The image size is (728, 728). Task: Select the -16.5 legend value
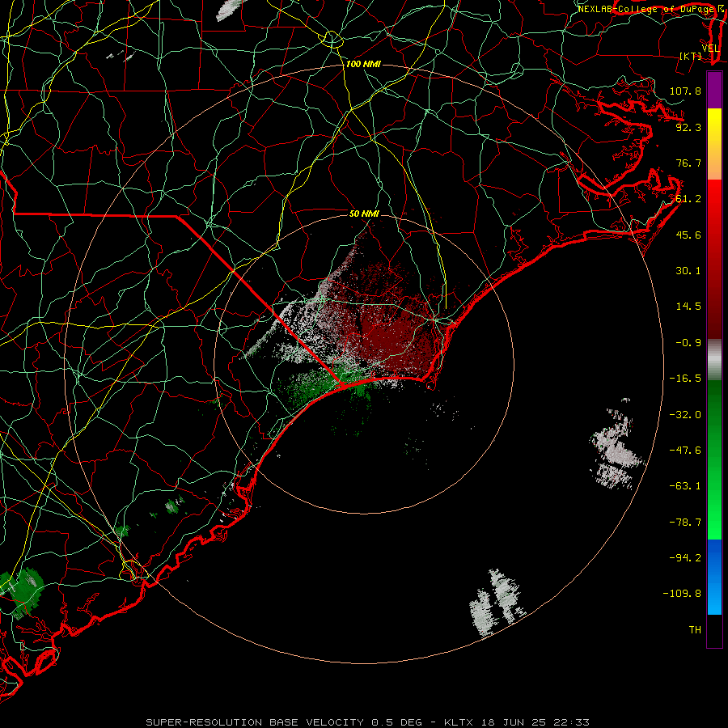click(x=685, y=379)
